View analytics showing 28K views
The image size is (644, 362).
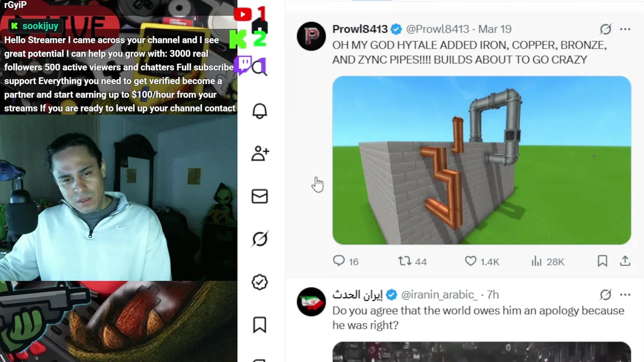547,261
